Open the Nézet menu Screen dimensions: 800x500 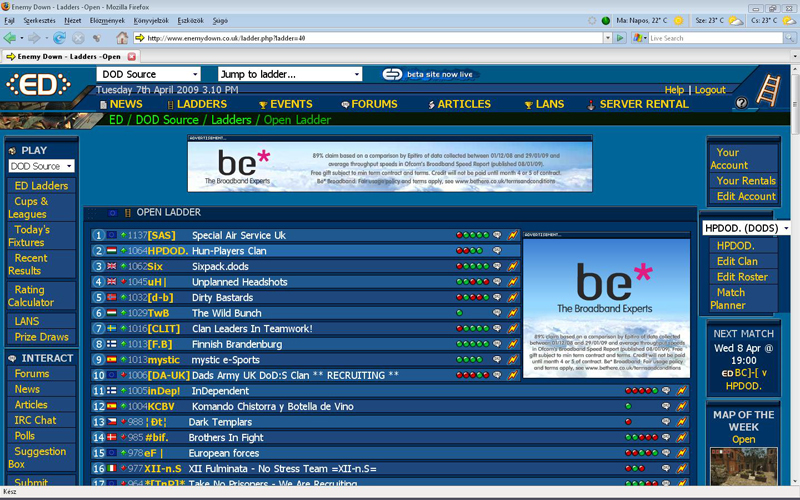72,21
